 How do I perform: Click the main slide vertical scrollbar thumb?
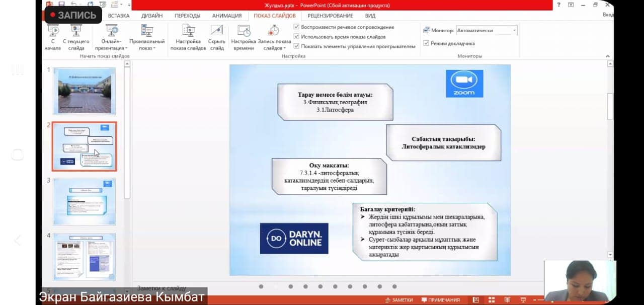point(611,106)
